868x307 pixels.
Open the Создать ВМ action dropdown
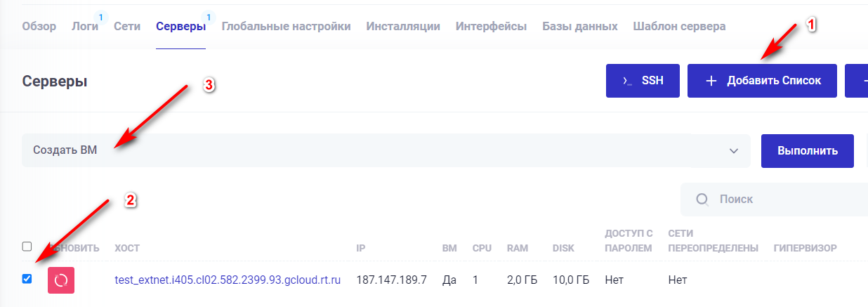(x=386, y=150)
